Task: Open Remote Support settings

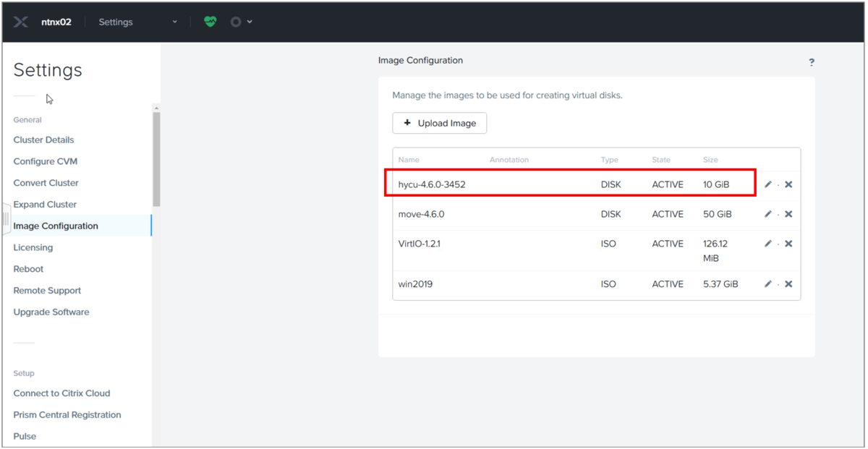Action: (x=47, y=291)
